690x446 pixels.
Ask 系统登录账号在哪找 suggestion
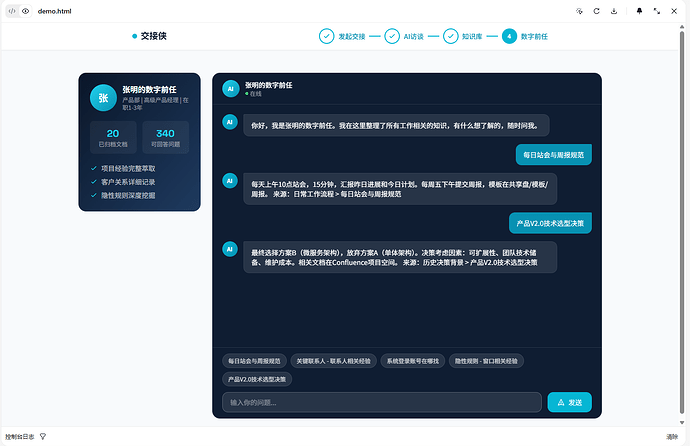pos(413,361)
